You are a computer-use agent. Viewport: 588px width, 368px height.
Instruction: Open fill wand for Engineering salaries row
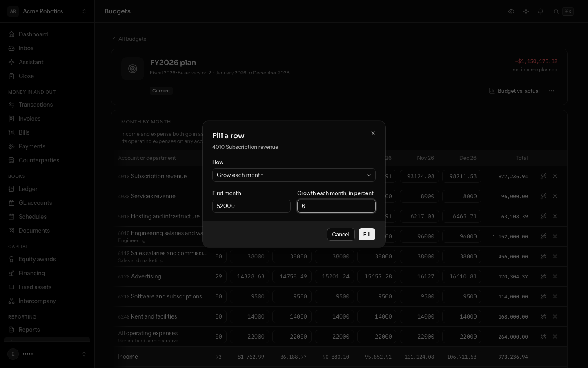pyautogui.click(x=543, y=236)
